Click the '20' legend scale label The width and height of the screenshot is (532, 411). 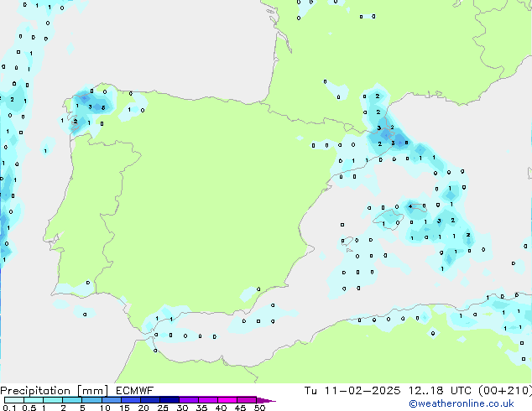[143, 408]
